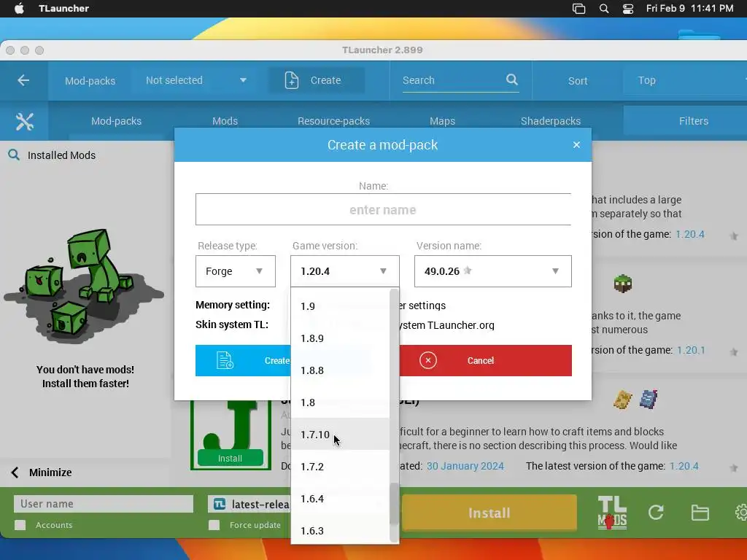Click the refresh arrow icon
This screenshot has height=560, width=747.
click(656, 513)
